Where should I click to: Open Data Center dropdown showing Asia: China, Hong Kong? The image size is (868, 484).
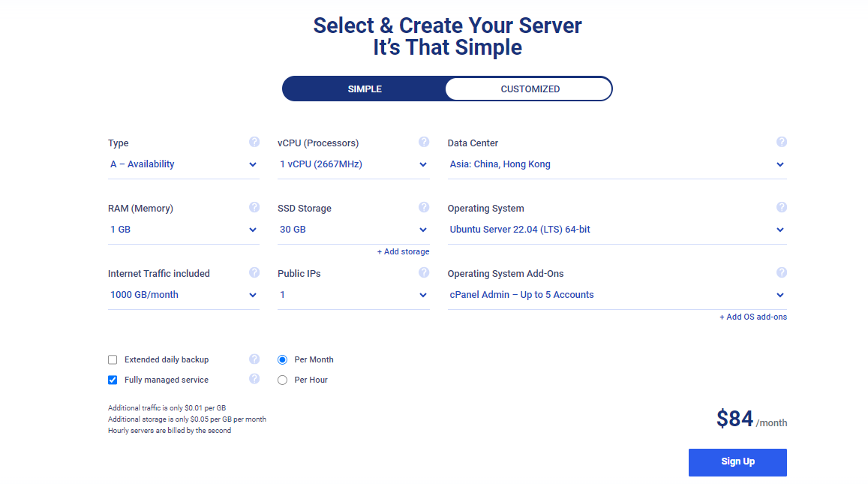click(x=617, y=164)
